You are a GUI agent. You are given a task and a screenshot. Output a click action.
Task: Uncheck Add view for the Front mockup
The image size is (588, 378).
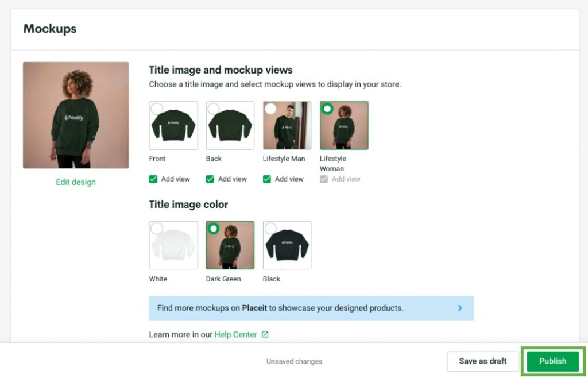coord(153,179)
